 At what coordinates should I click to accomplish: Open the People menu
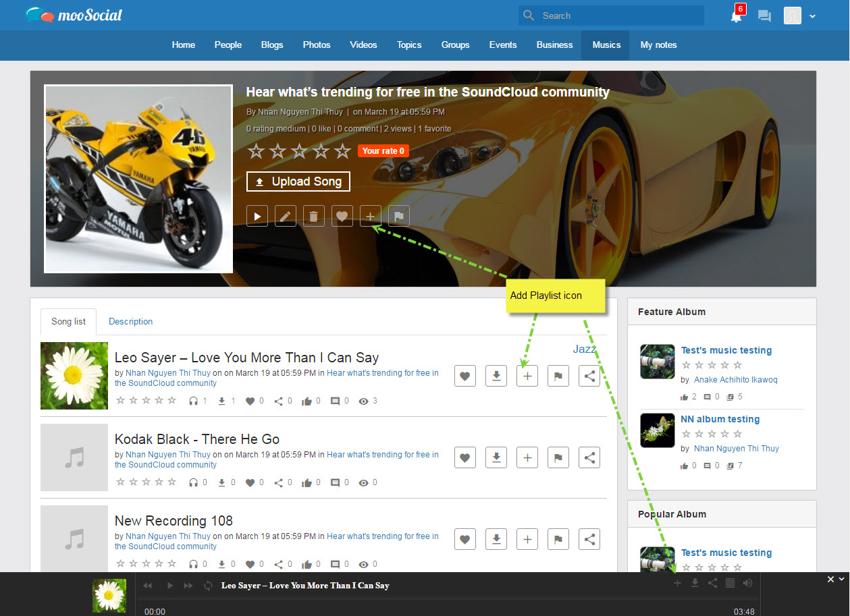coord(228,45)
